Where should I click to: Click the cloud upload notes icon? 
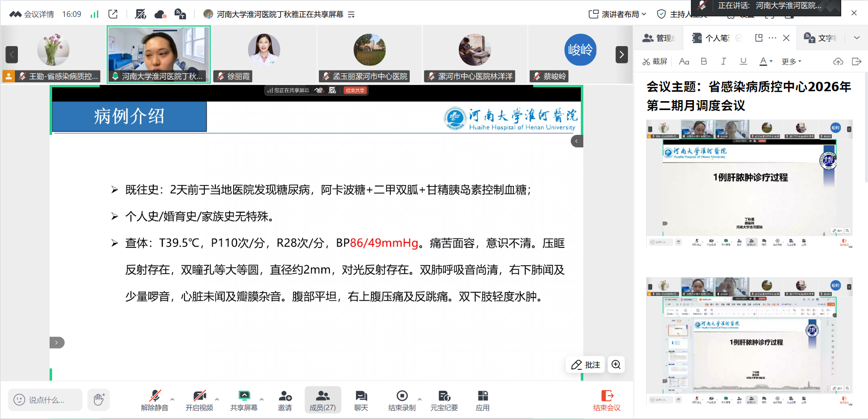point(838,61)
